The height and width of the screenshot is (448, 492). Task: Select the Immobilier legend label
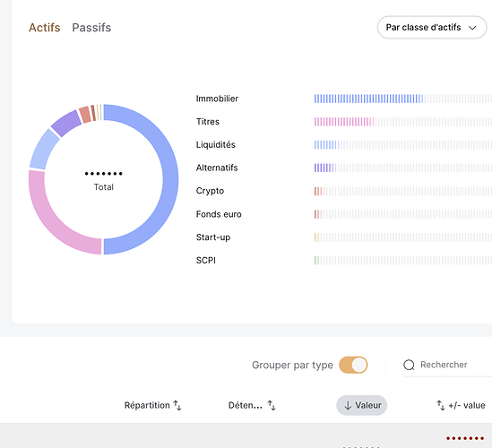(x=217, y=99)
